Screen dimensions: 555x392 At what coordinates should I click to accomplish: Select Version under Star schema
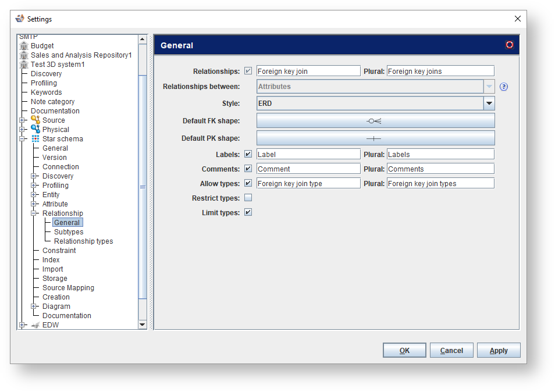click(x=55, y=158)
